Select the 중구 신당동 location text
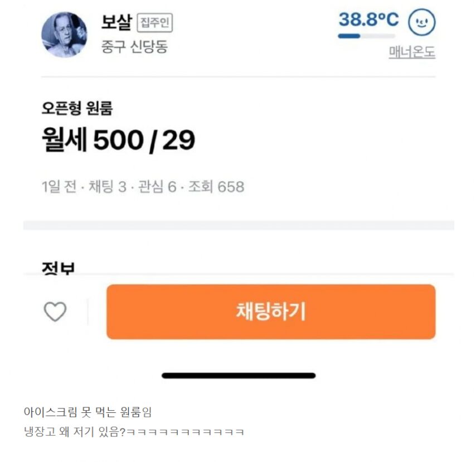 134,47
